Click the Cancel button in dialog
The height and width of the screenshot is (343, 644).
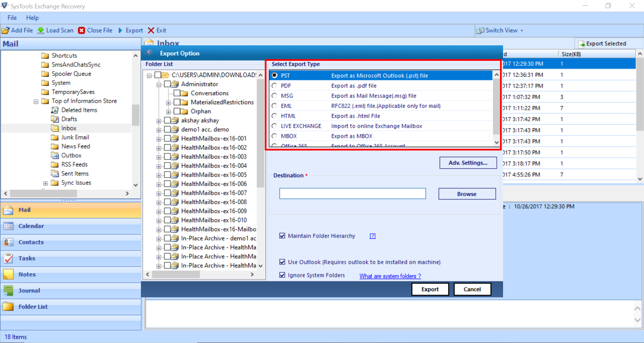coord(472,289)
